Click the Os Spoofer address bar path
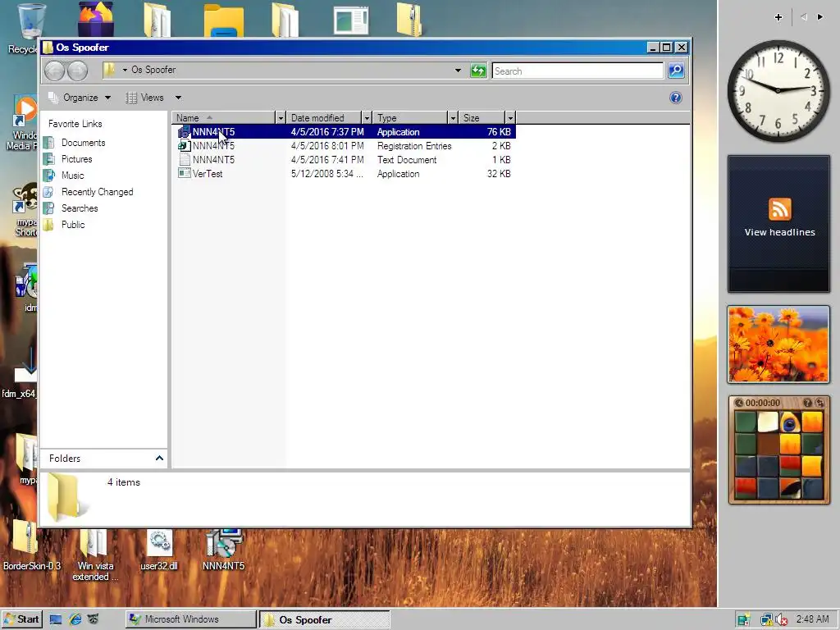The width and height of the screenshot is (840, 630). [153, 70]
